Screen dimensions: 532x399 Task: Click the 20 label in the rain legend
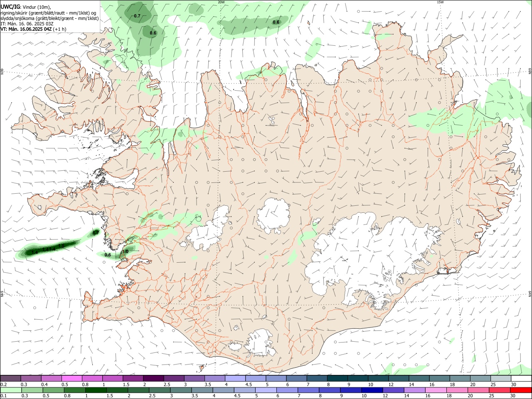tap(471, 396)
